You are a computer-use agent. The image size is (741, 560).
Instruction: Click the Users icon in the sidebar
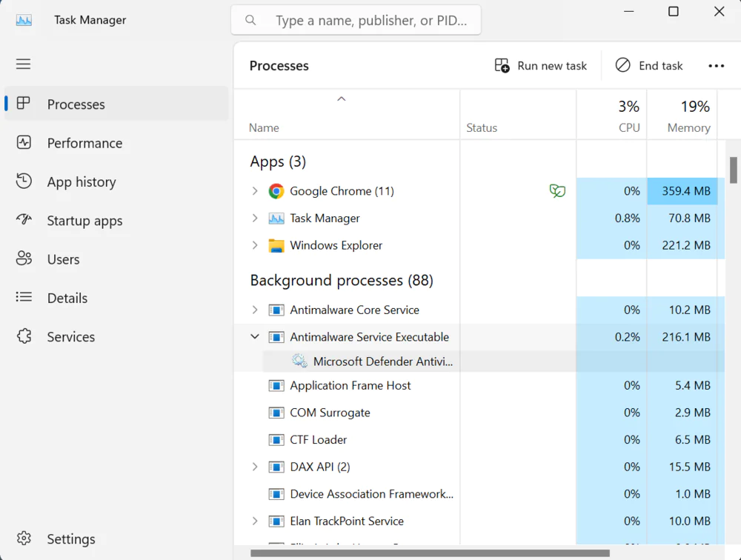pos(24,259)
